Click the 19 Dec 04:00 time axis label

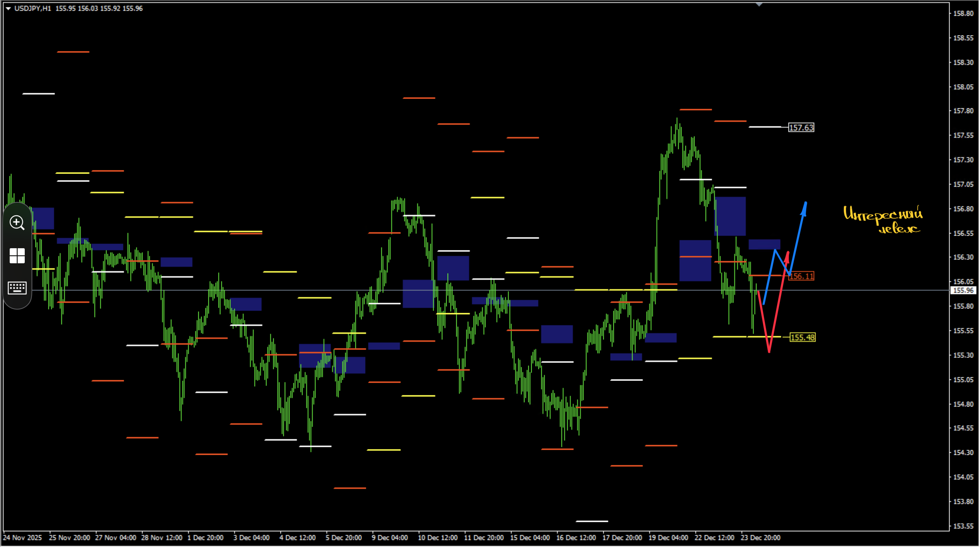668,537
